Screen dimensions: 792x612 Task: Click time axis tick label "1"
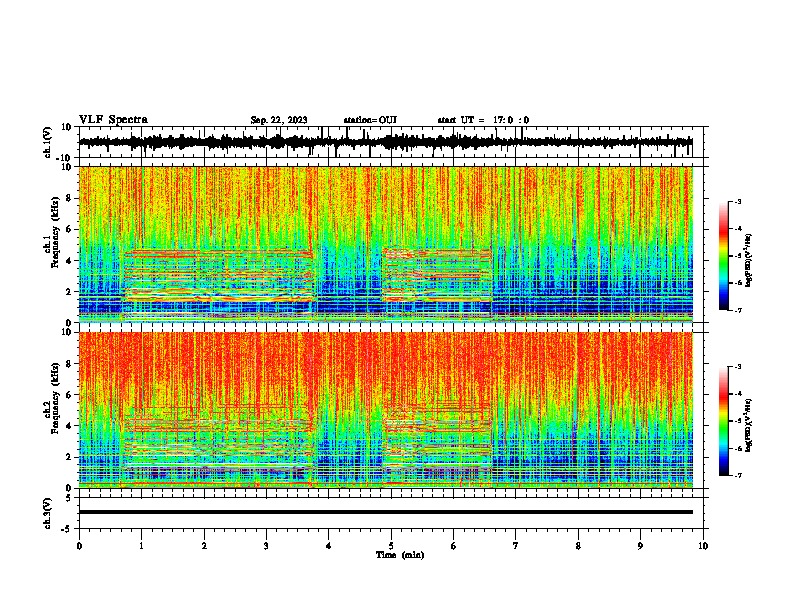[x=141, y=546]
